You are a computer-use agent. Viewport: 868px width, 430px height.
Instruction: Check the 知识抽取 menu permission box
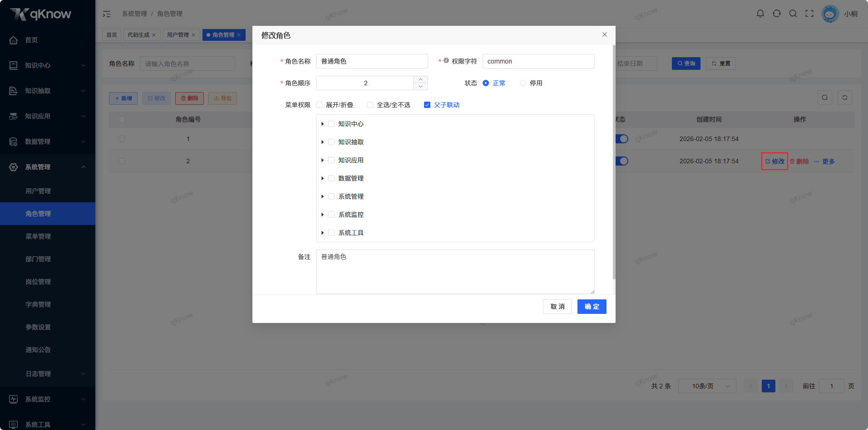click(x=331, y=142)
